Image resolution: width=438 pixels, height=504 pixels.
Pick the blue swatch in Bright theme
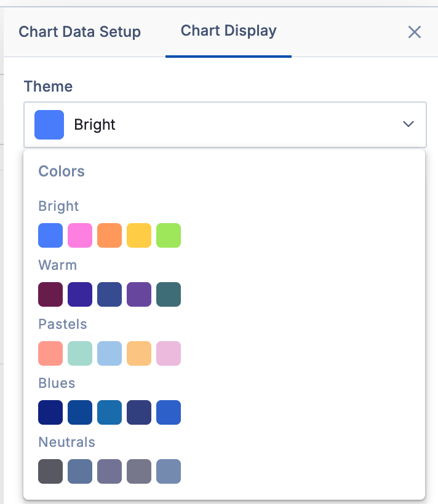50,235
